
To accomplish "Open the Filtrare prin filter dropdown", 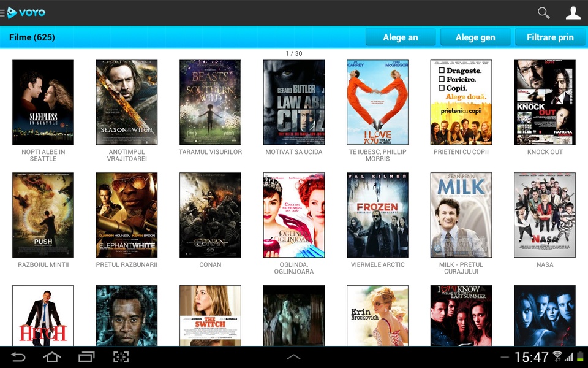I will pyautogui.click(x=550, y=37).
